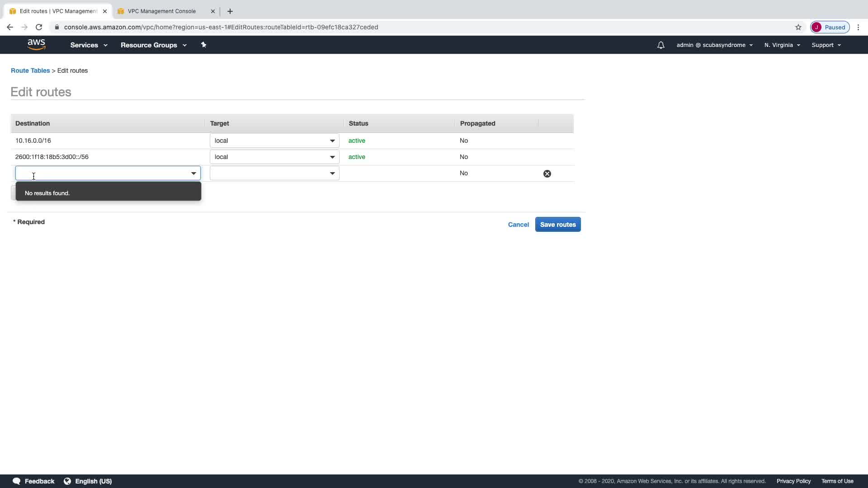Click the AWS logo home icon
Viewport: 868px width, 488px height.
click(36, 44)
